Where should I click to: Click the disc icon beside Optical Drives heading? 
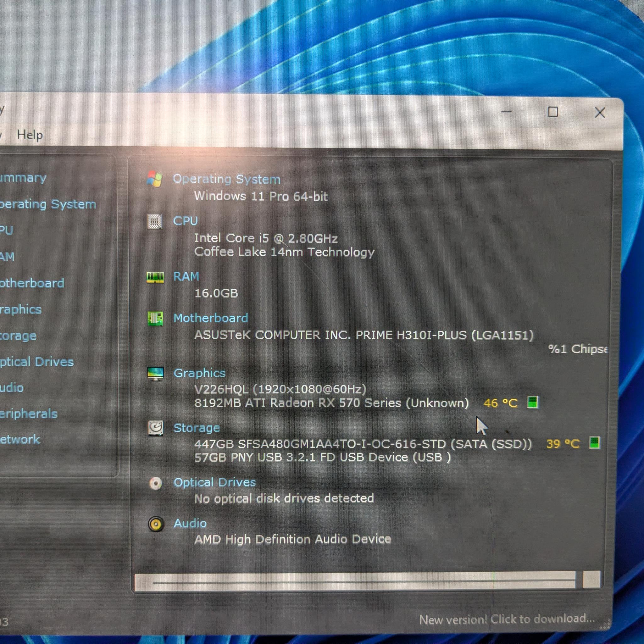(x=156, y=483)
